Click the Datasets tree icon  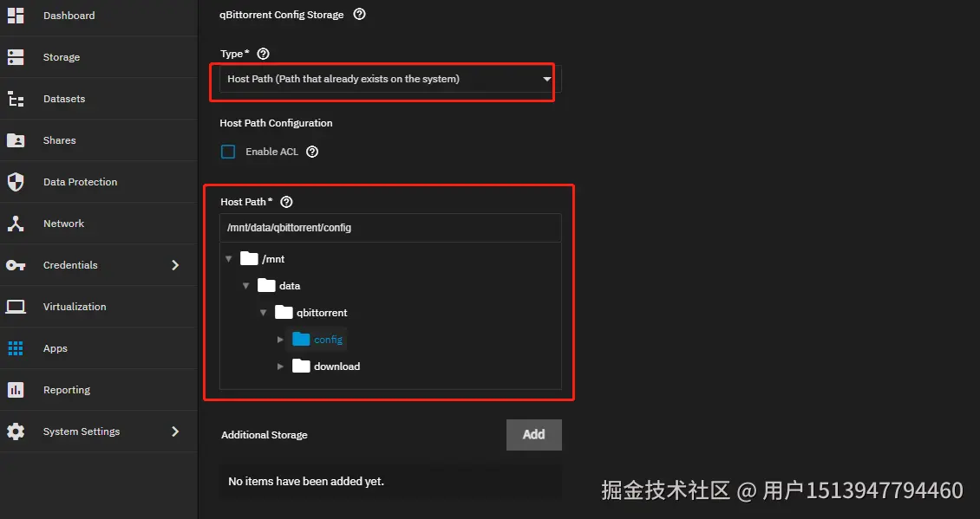click(16, 99)
